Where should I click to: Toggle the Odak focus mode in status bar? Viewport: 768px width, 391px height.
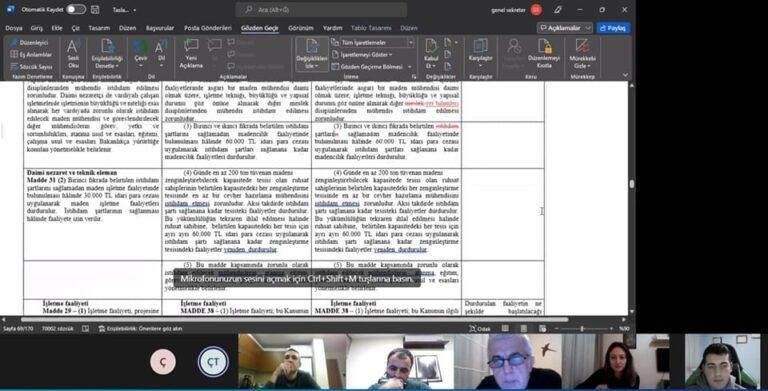479,329
